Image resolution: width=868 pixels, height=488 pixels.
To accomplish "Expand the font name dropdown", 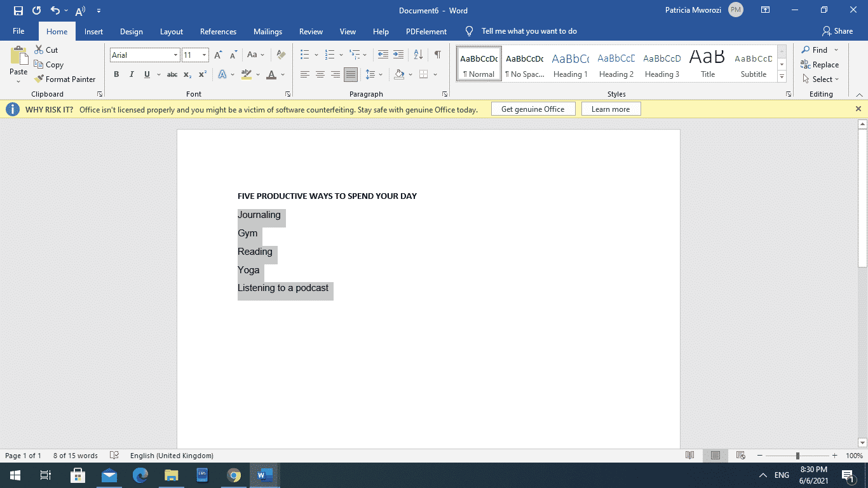I will pyautogui.click(x=177, y=55).
